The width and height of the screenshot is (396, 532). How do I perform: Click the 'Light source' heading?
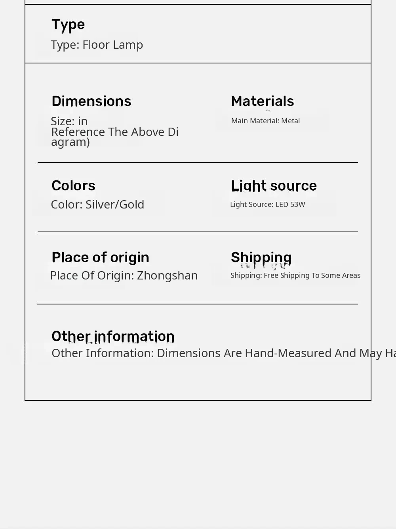(x=274, y=186)
